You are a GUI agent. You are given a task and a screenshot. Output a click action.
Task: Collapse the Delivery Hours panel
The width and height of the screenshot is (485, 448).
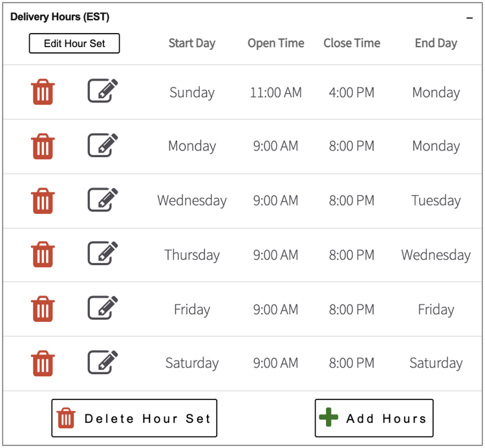tap(469, 18)
